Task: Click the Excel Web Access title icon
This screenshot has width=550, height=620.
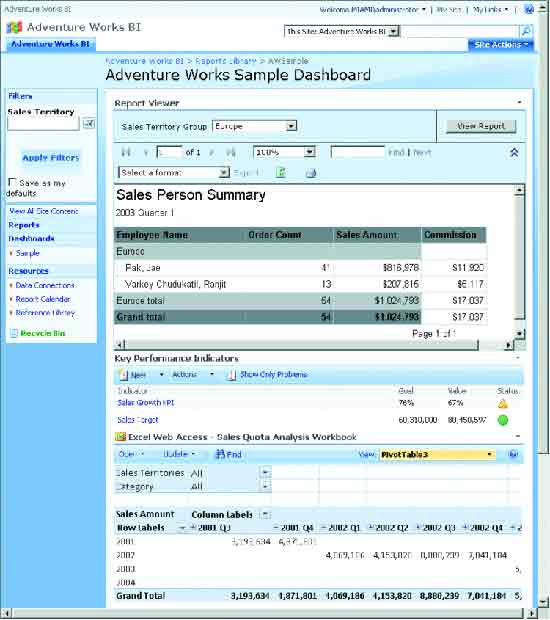Action: coord(120,437)
